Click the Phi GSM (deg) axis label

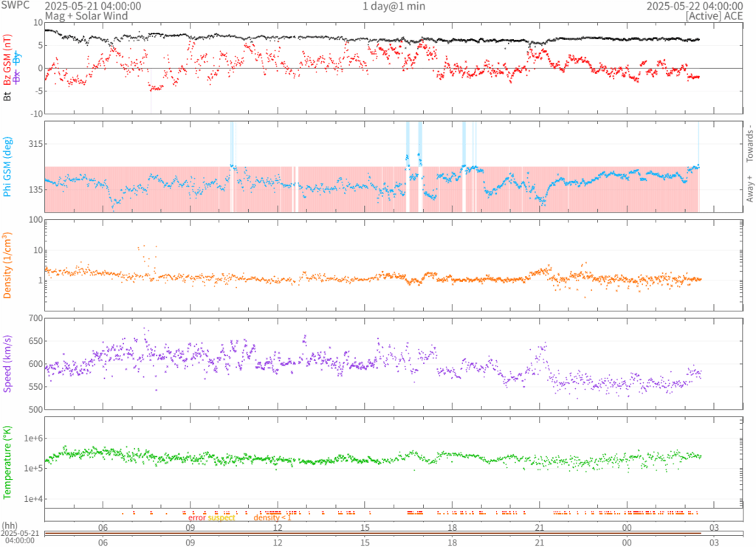tap(7, 168)
